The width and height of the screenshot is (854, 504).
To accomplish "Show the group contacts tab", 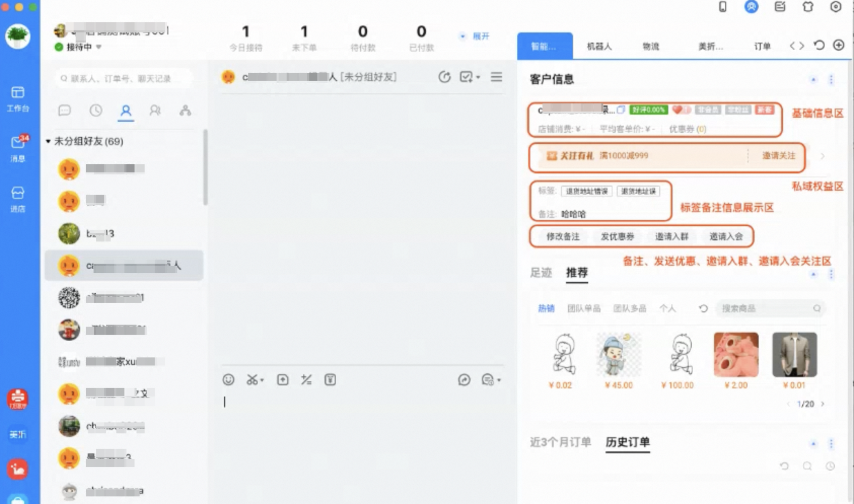I will (x=155, y=111).
